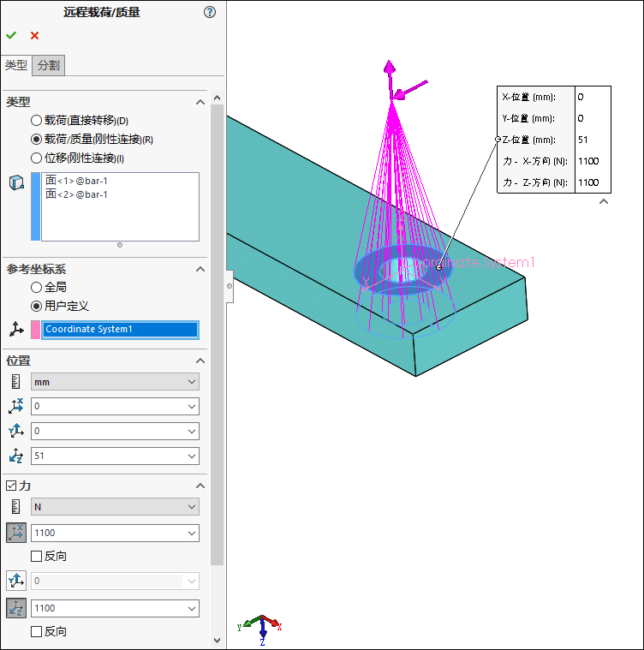Click scroll down arrow of panel scrollbar

pyautogui.click(x=218, y=641)
